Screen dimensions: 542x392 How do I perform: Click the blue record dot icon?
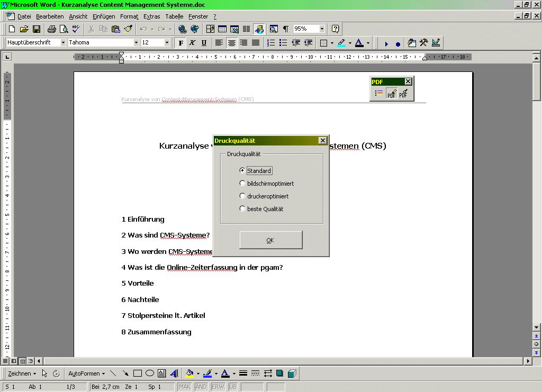pos(398,44)
